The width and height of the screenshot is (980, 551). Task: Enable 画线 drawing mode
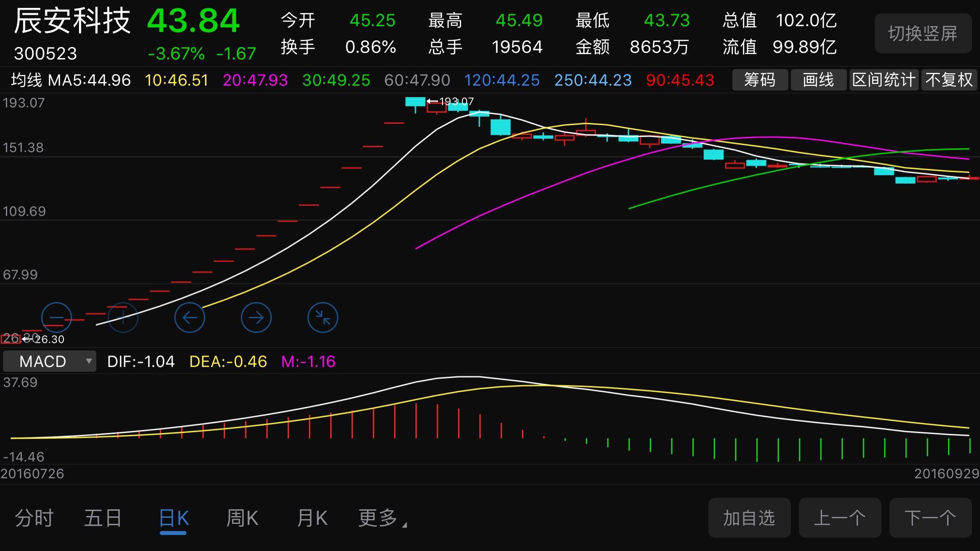(x=818, y=80)
